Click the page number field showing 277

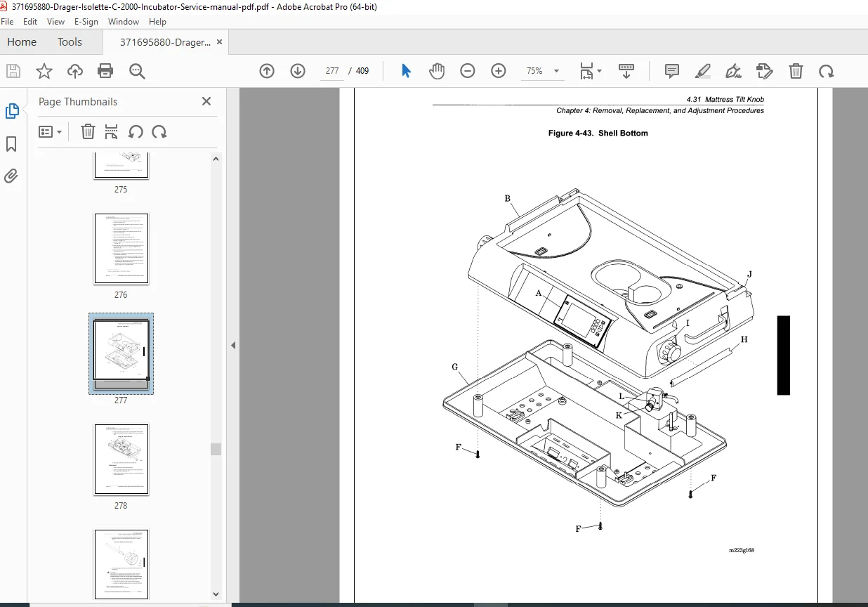(x=333, y=71)
